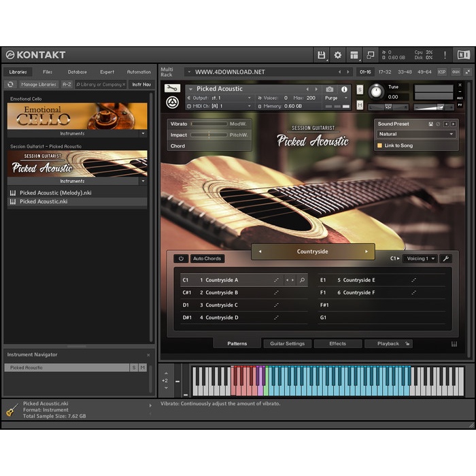Click the keyboard icon beside Playback tab
This screenshot has width=476, height=476.
pyautogui.click(x=454, y=344)
